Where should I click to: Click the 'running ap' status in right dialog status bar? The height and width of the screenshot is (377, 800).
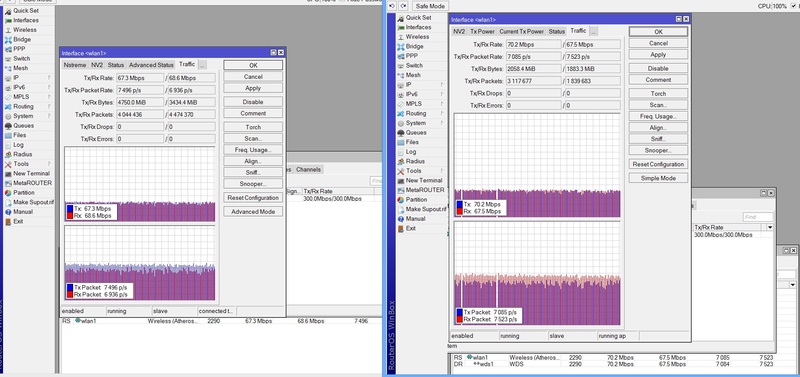click(617, 336)
